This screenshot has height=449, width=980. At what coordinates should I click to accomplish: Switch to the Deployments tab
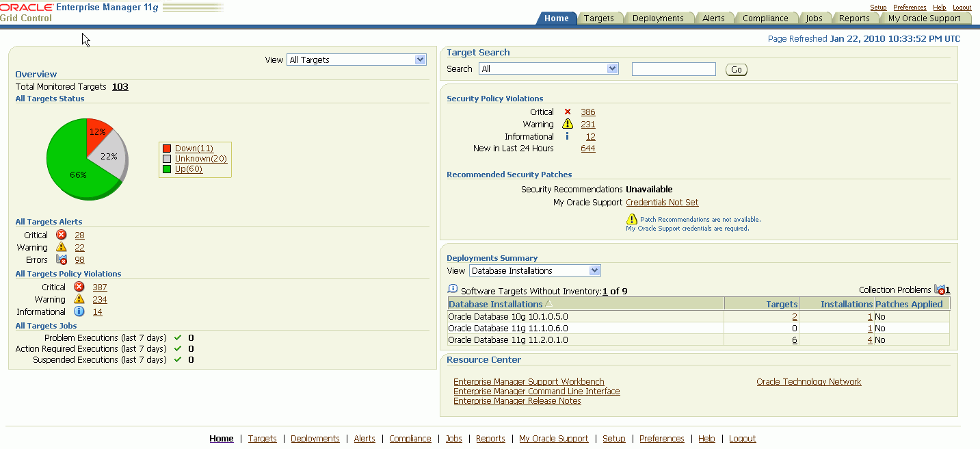pyautogui.click(x=658, y=18)
